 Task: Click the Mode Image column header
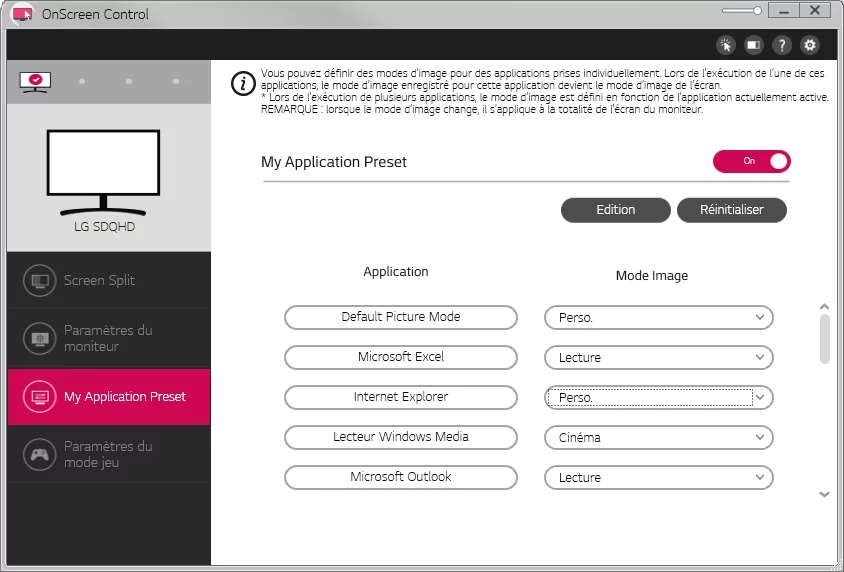click(x=652, y=276)
